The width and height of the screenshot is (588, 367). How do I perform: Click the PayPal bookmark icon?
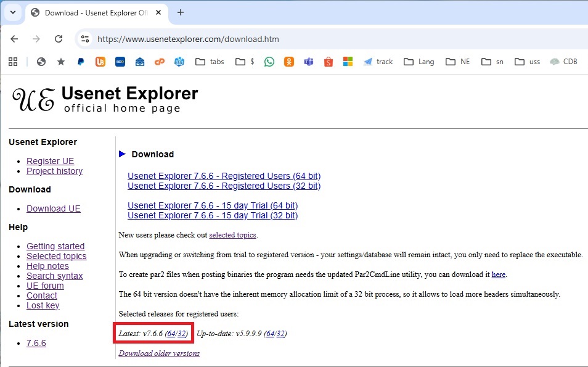tap(81, 62)
